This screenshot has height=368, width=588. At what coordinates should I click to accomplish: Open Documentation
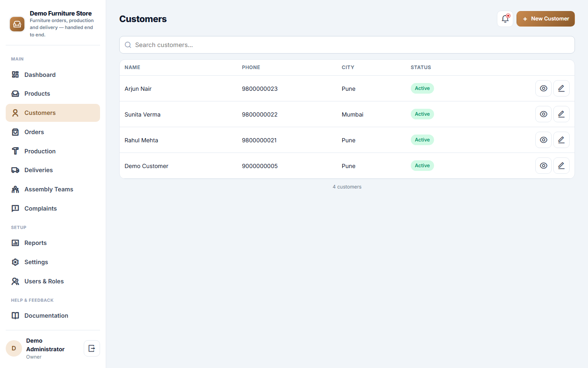click(x=53, y=316)
